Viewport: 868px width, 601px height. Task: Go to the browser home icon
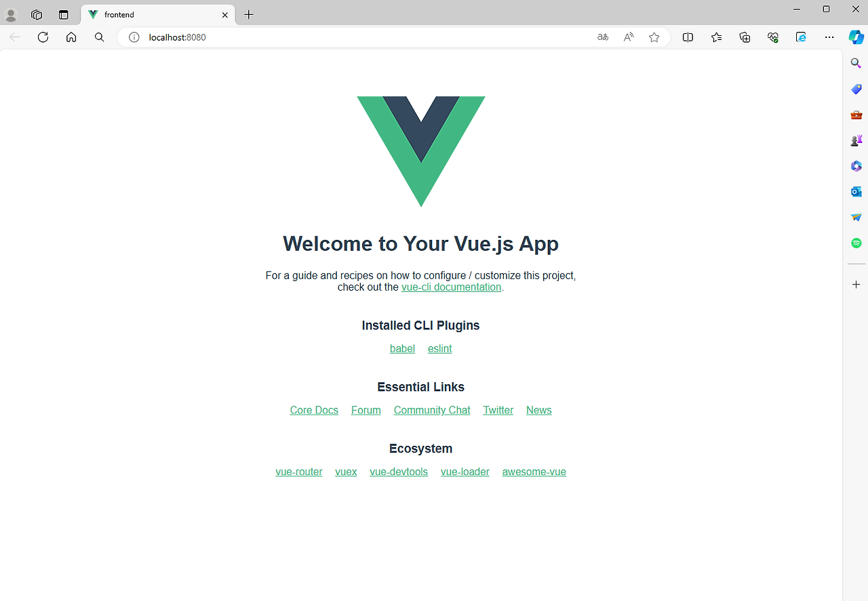point(71,37)
